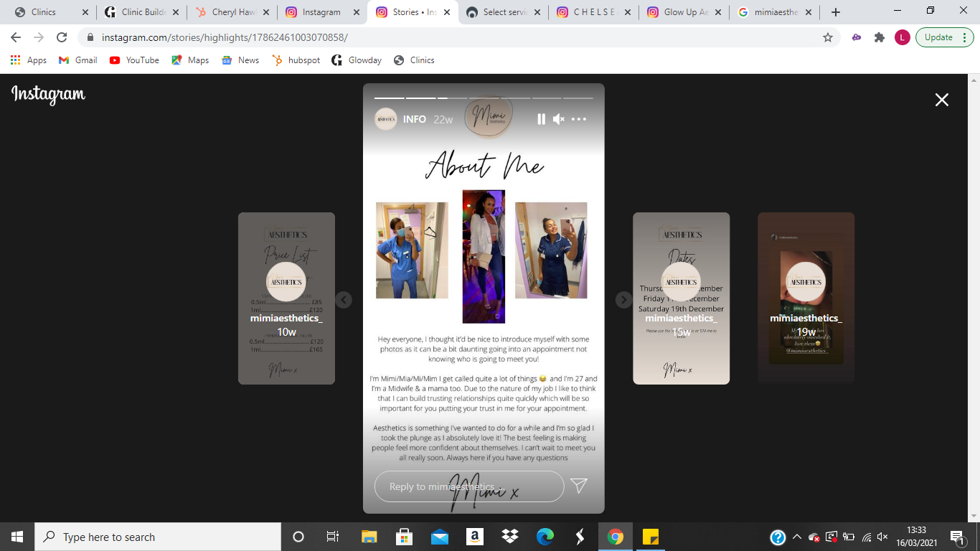Screen dimensions: 980x551
Task: Open Chrome from the taskbar
Action: (x=615, y=537)
